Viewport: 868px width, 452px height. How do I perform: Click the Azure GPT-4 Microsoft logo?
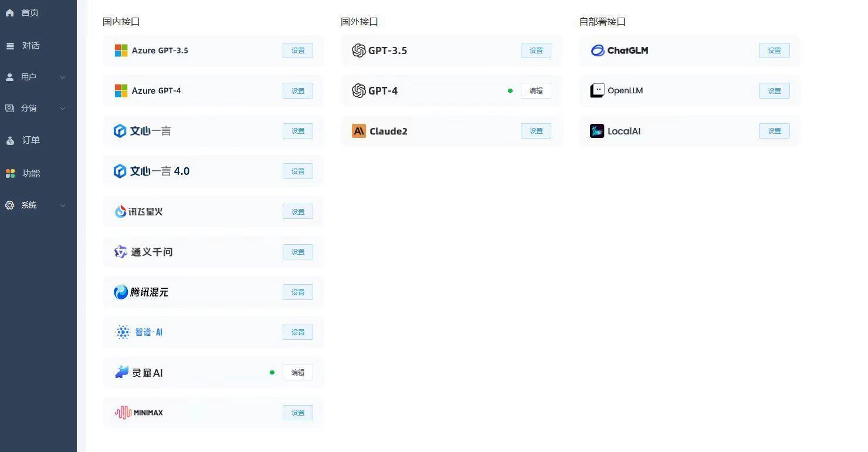[x=121, y=90]
